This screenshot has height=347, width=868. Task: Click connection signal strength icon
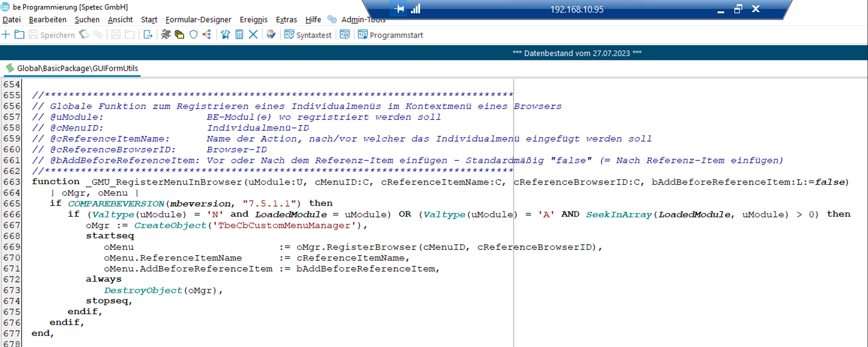tap(416, 9)
